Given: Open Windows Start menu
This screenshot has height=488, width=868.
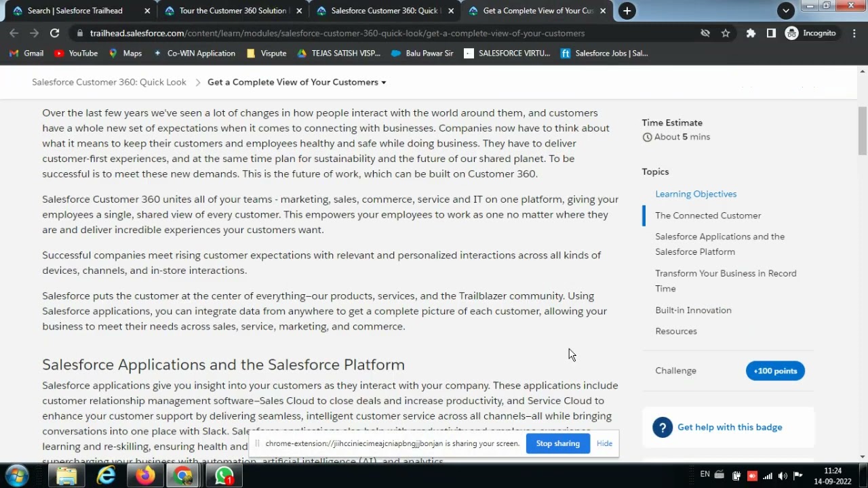Looking at the screenshot, I should 18,476.
